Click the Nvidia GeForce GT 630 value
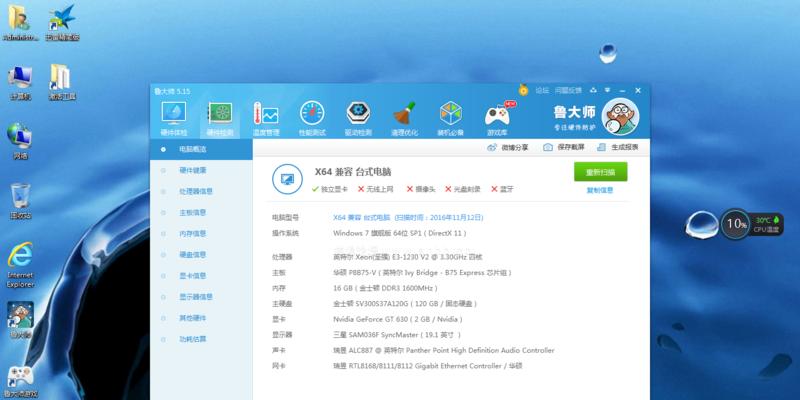800x400 pixels. pyautogui.click(x=398, y=319)
